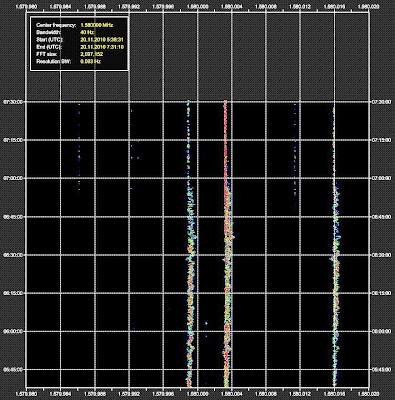Image resolution: width=395 pixels, height=400 pixels.
Task: Click the 'Center frequency:' label in info box
Action: [x=56, y=25]
